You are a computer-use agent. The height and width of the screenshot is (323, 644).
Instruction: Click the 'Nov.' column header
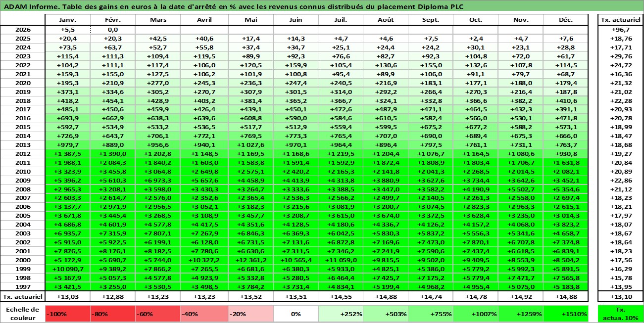521,20
